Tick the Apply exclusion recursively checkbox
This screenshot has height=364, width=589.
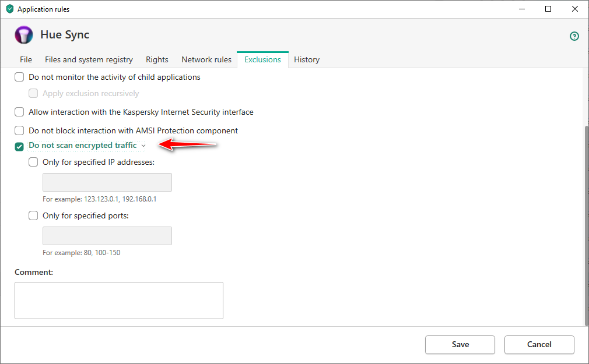click(33, 93)
